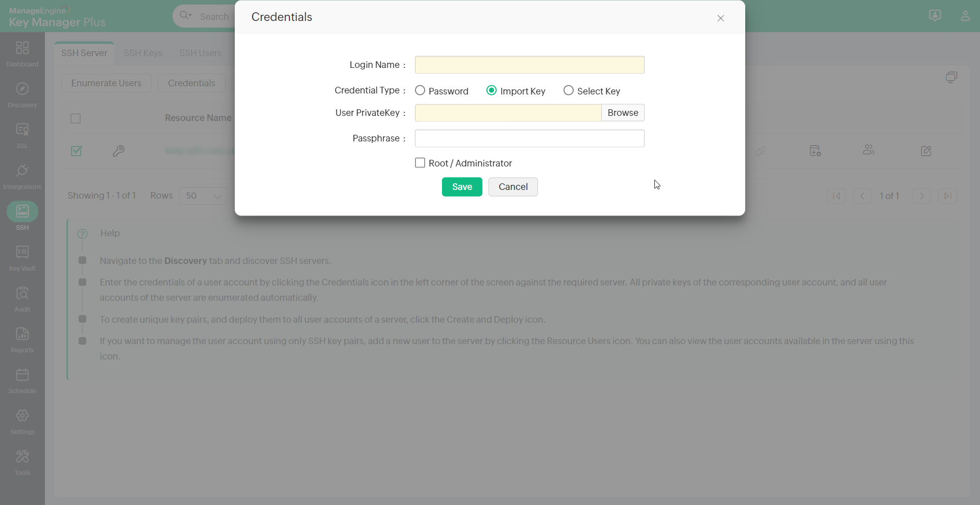Go to the Audit section
Screen dimensions: 980x505
[22, 298]
